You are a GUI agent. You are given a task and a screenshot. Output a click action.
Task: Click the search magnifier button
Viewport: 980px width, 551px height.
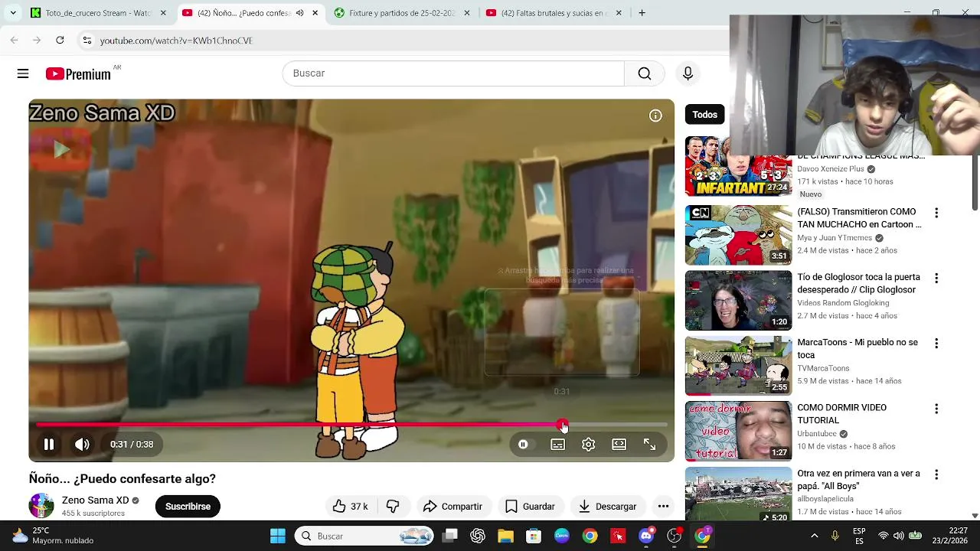click(645, 73)
